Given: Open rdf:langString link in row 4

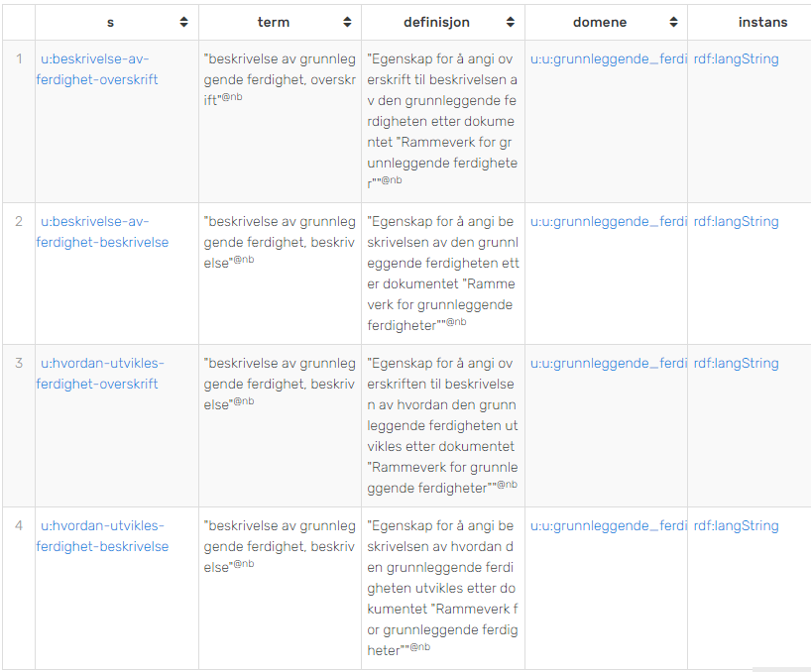Looking at the screenshot, I should pyautogui.click(x=736, y=525).
